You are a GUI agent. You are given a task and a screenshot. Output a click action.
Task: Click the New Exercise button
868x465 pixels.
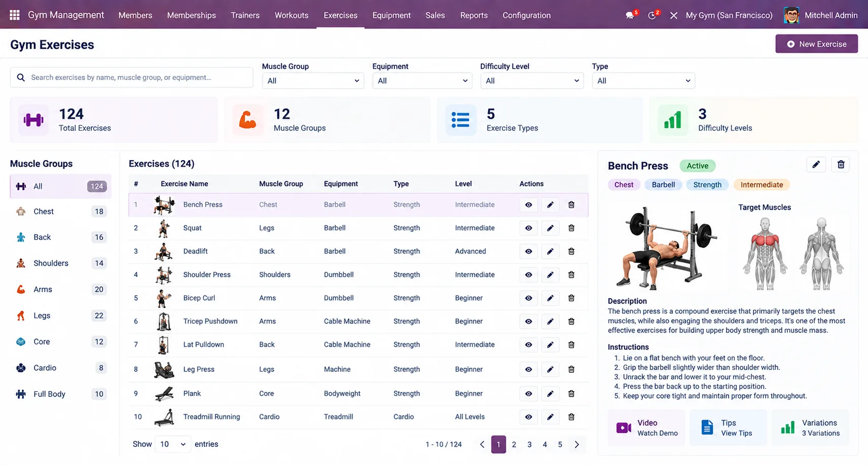point(816,44)
